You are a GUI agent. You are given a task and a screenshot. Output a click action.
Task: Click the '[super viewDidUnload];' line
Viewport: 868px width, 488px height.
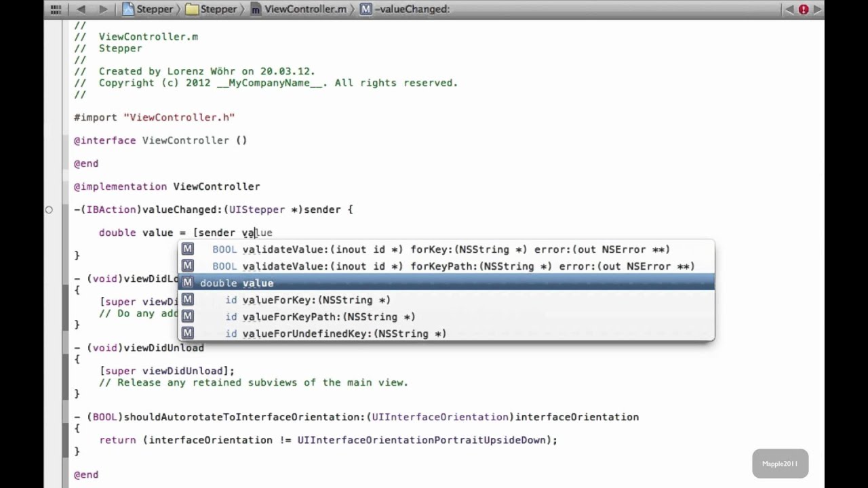[x=167, y=371]
